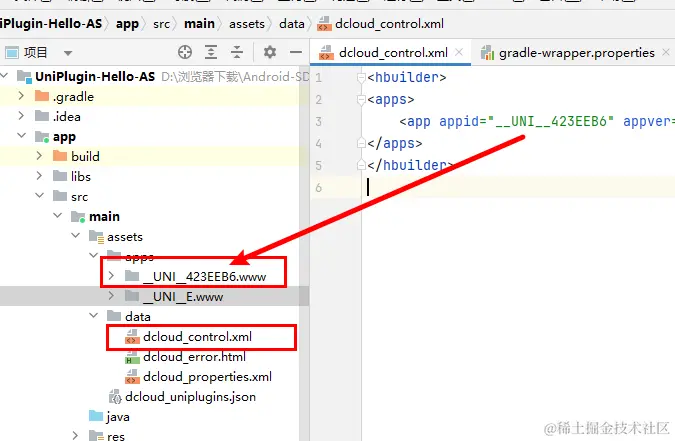Click the assets breadcrumb
The width and height of the screenshot is (675, 441).
coord(247,24)
